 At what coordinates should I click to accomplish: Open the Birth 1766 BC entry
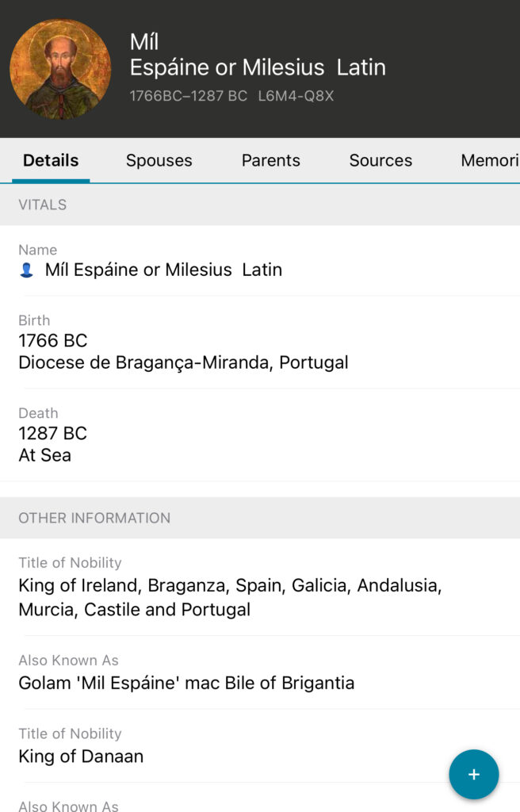(53, 341)
